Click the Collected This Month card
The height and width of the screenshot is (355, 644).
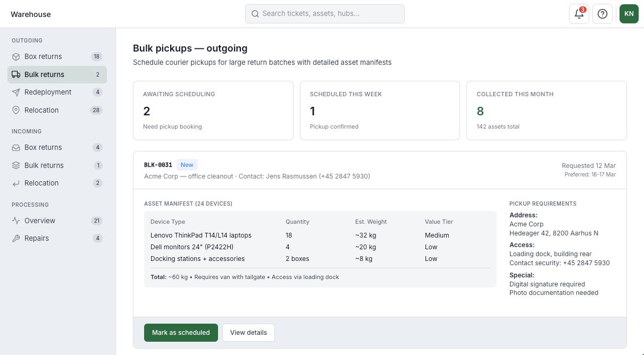point(546,111)
